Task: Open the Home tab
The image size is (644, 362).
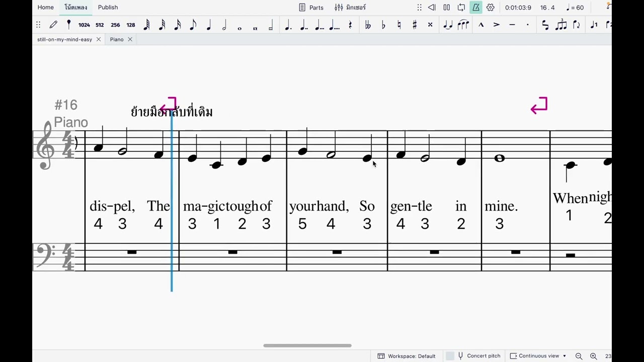Action: (45, 7)
